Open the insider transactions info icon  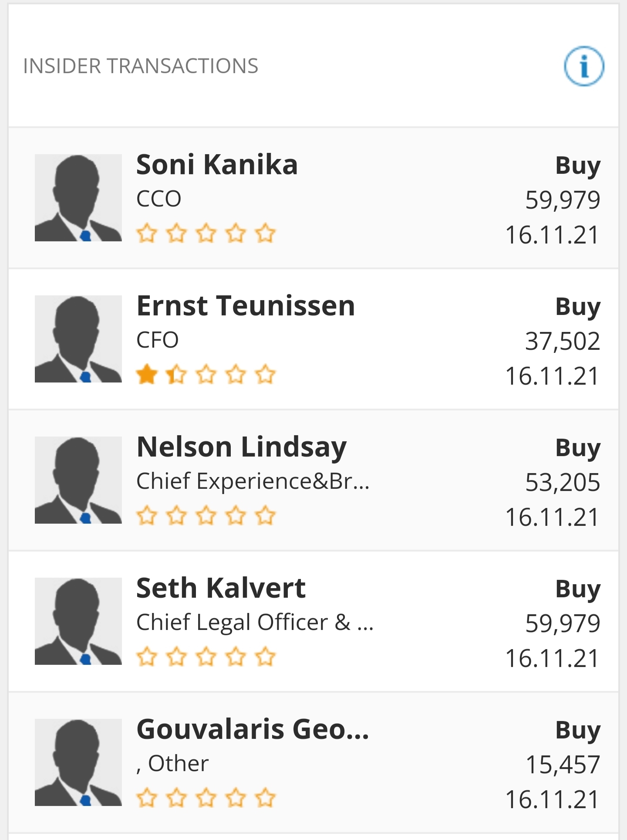pos(584,66)
